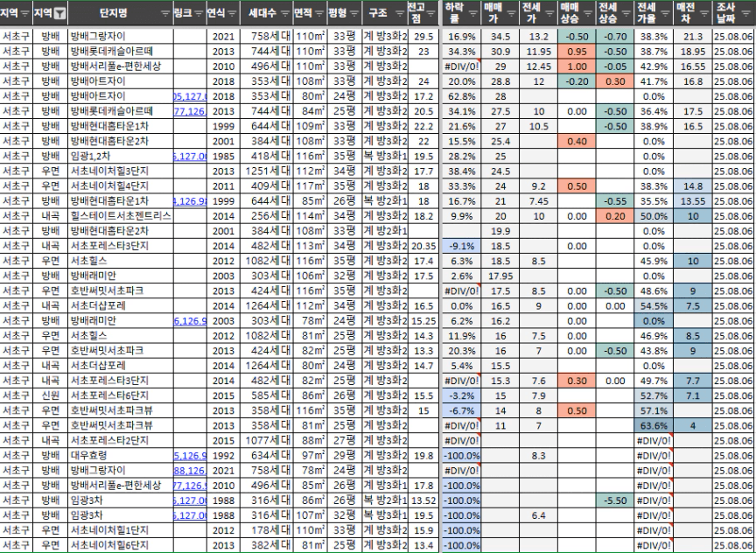The image size is (756, 553).
Task: Click the 매매가 cell showing 34.5
Action: click(x=500, y=37)
